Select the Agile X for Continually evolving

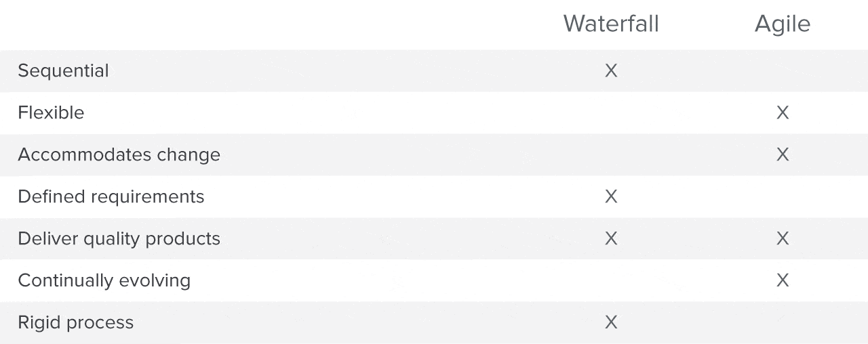click(x=783, y=280)
